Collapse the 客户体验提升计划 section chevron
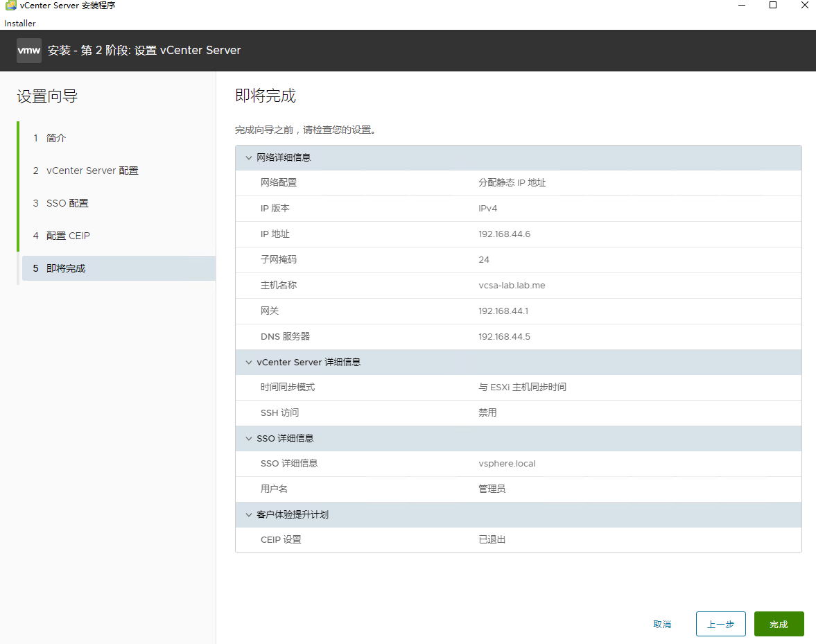Viewport: 816px width, 644px height. 249,515
